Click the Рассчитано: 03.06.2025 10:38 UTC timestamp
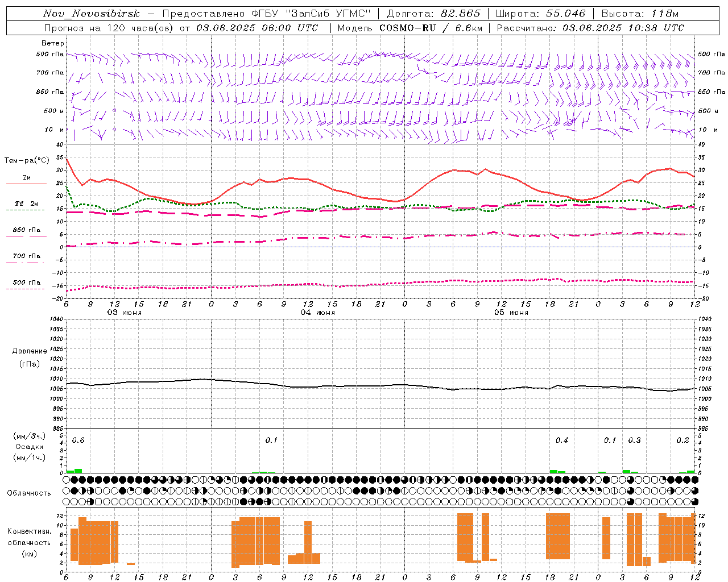Screen dimensions: 728x582 pyautogui.click(x=590, y=28)
